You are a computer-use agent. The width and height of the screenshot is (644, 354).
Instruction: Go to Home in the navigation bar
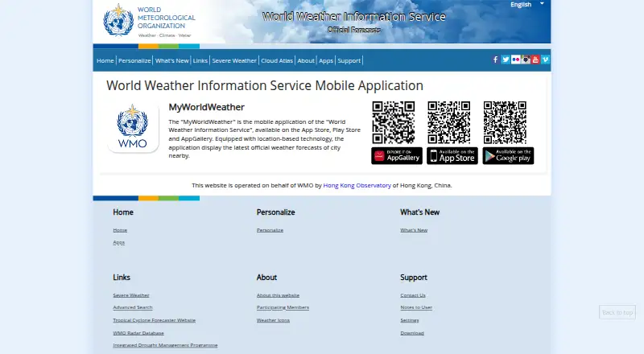pos(105,60)
